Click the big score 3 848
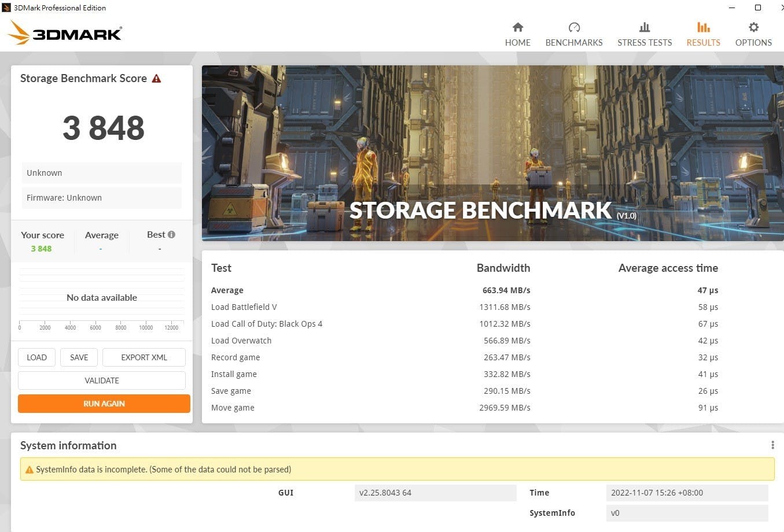 [x=104, y=128]
